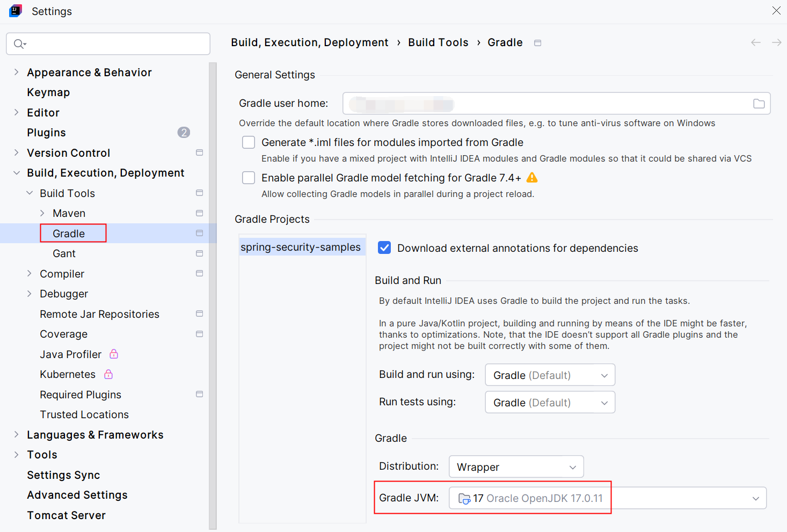Click the Build Tools breadcrumb
Screen dimensions: 787x532
(438, 42)
